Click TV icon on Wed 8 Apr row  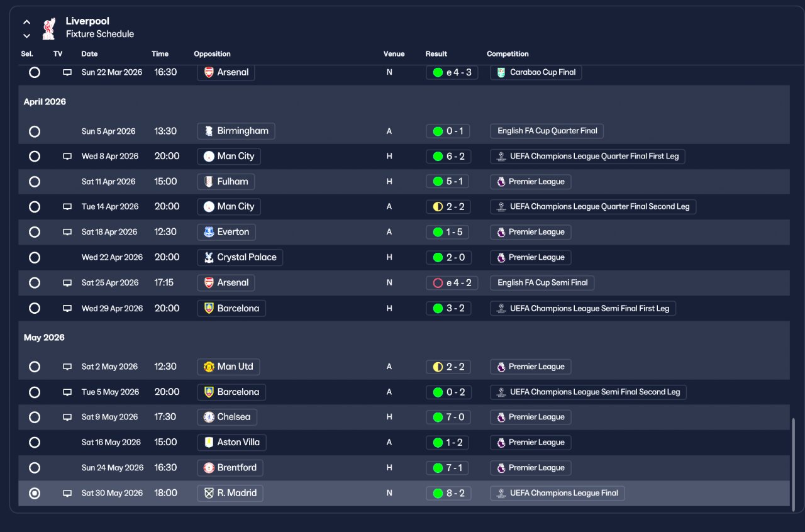(x=67, y=157)
